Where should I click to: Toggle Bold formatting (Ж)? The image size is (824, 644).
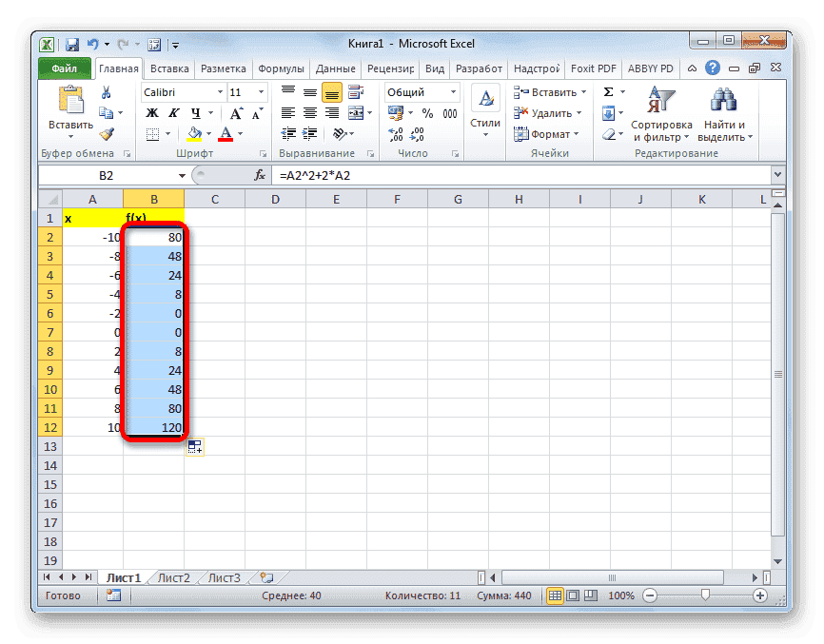click(151, 114)
